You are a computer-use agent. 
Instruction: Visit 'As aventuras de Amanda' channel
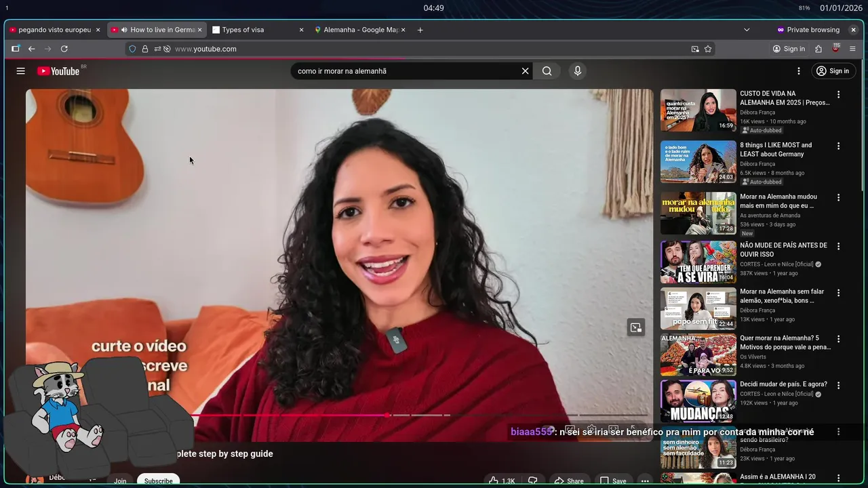[770, 216]
